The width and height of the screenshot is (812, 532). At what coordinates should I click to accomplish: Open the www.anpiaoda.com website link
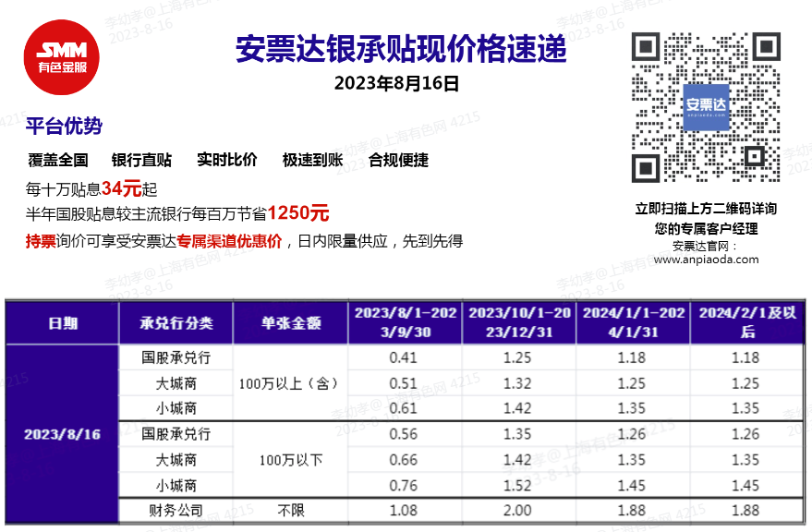[706, 260]
